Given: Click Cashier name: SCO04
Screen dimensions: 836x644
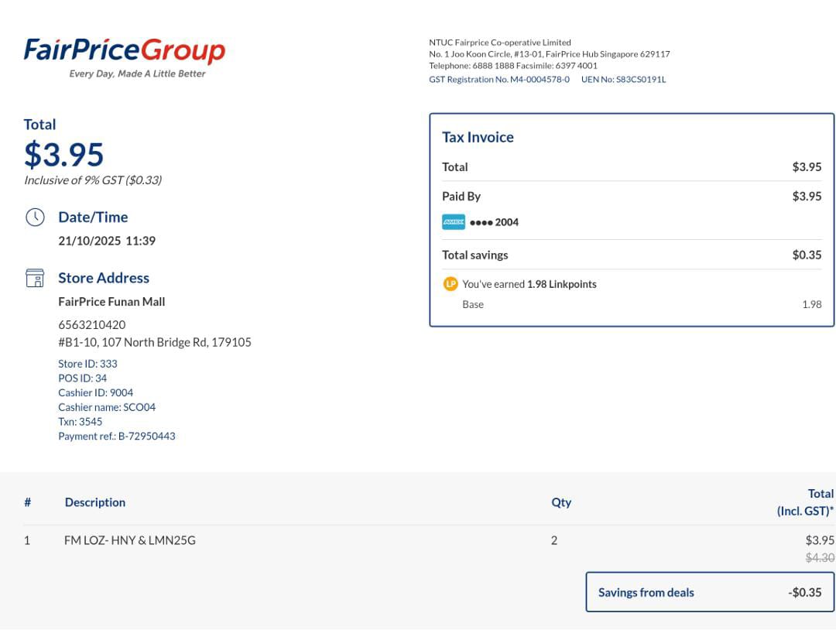Looking at the screenshot, I should (107, 407).
